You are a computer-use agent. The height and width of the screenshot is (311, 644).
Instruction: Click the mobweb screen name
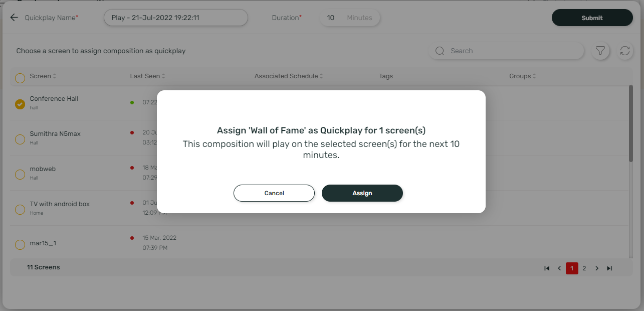pos(43,169)
